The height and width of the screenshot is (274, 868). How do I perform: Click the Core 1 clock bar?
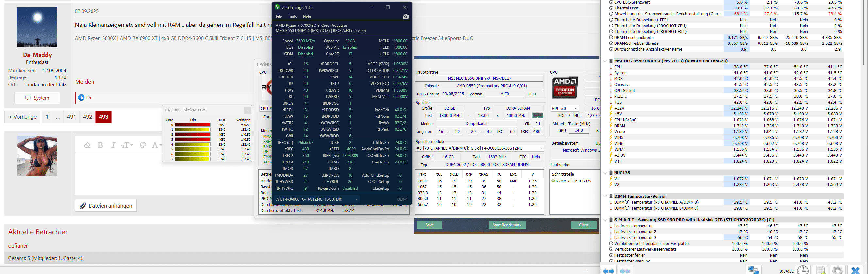pos(193,129)
